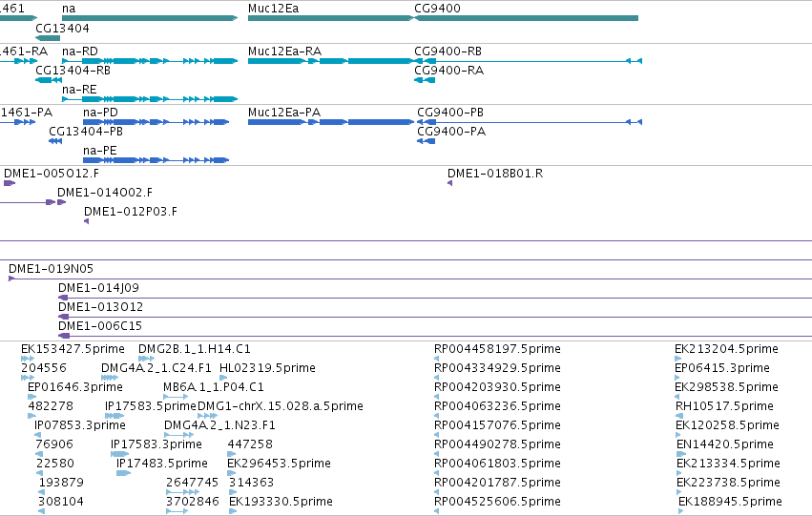This screenshot has height=516, width=812.
Task: Select DME1-006C15 BAC label
Action: coord(100,326)
